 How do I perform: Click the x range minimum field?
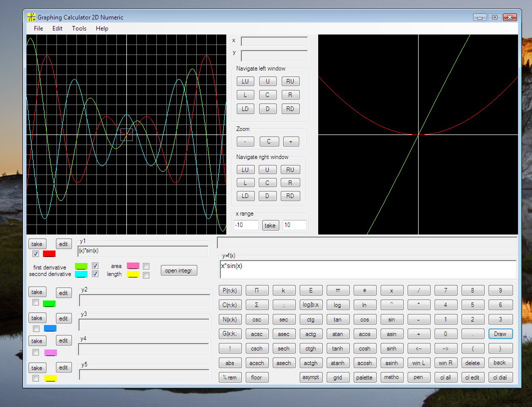[246, 225]
